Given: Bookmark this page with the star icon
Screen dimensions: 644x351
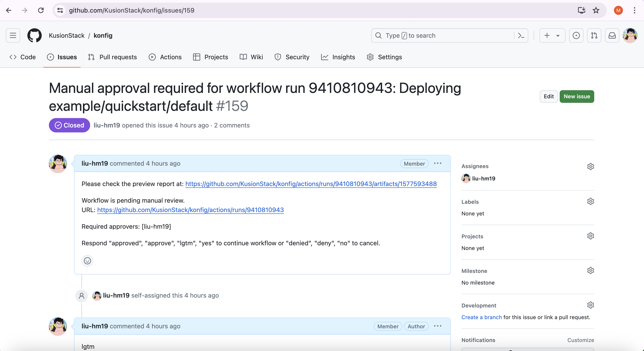Looking at the screenshot, I should (596, 10).
